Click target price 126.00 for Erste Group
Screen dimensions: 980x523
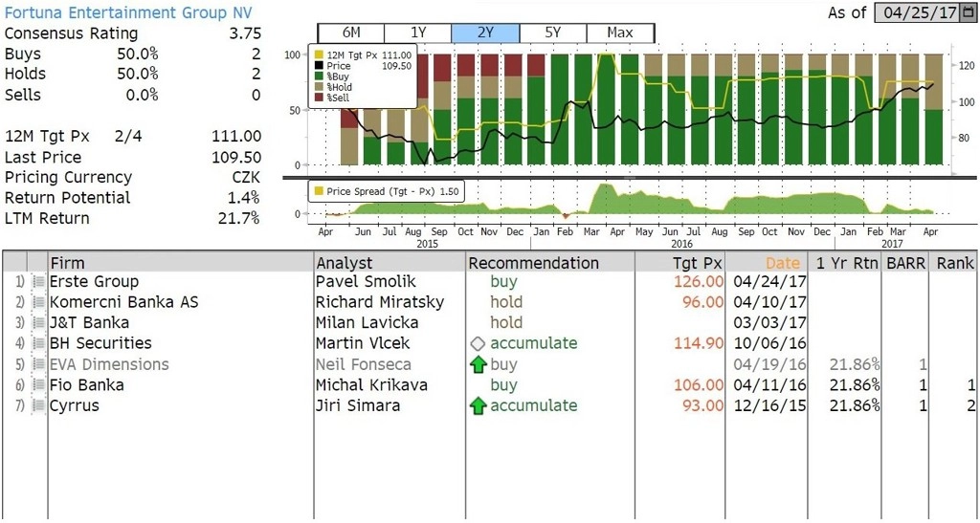699,282
